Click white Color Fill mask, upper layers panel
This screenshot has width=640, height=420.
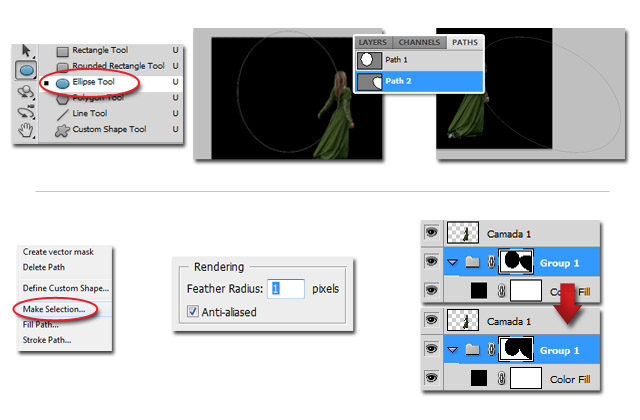(x=526, y=291)
